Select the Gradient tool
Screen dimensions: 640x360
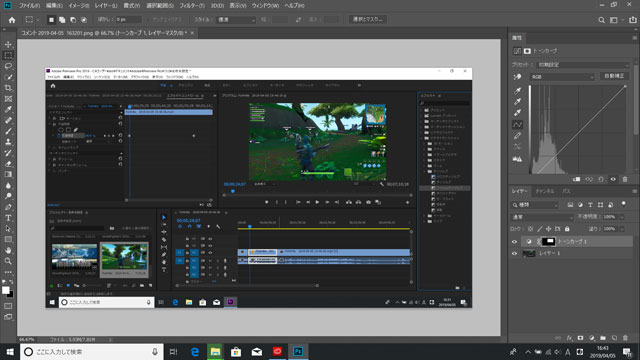pos(8,174)
